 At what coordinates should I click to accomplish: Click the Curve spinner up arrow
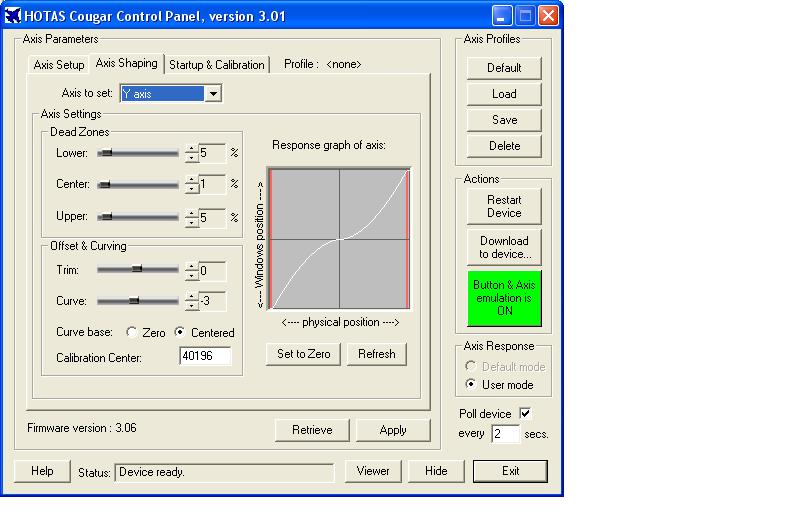tap(192, 297)
